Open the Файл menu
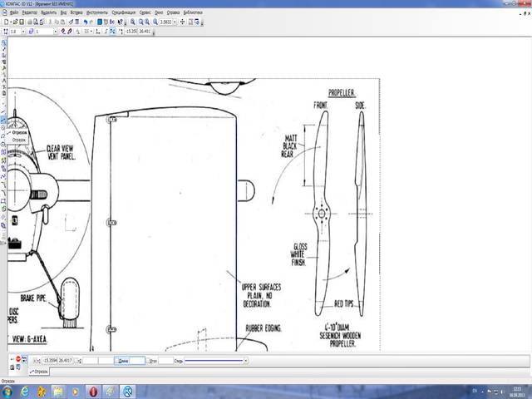 coord(14,13)
